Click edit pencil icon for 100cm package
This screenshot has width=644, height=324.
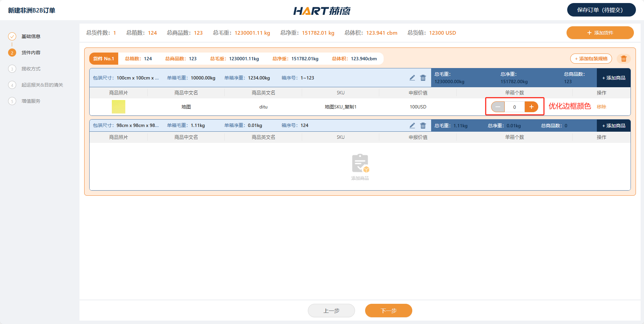point(412,78)
